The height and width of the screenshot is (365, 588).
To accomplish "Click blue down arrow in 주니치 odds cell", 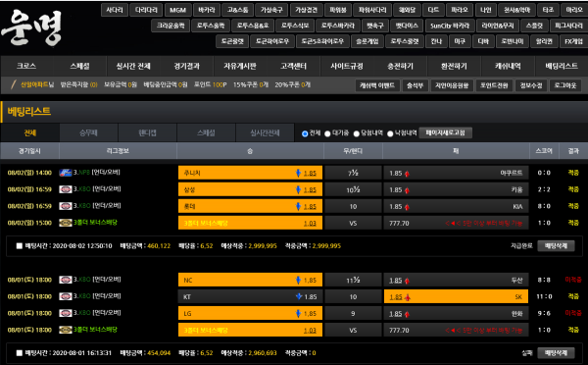I will coord(299,173).
